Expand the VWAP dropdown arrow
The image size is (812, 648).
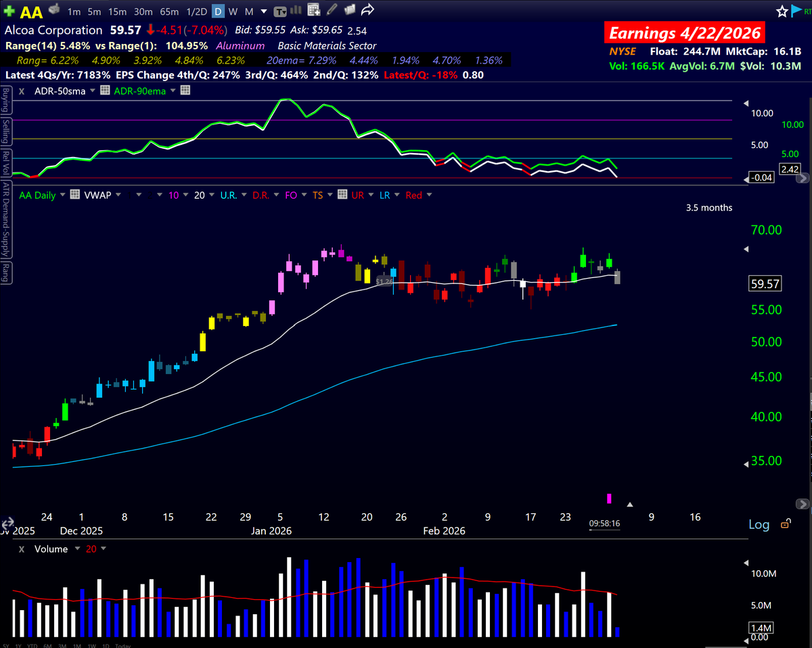point(118,195)
